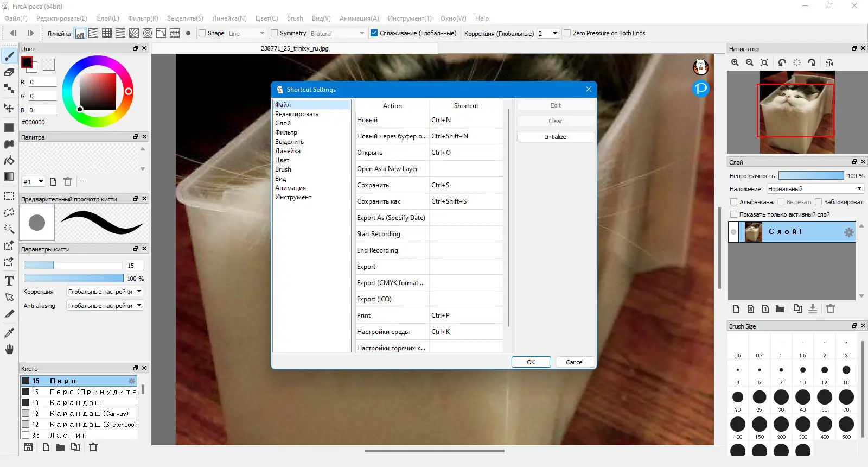The height and width of the screenshot is (467, 868).
Task: Adjust the brush size slider
Action: click(x=73, y=265)
